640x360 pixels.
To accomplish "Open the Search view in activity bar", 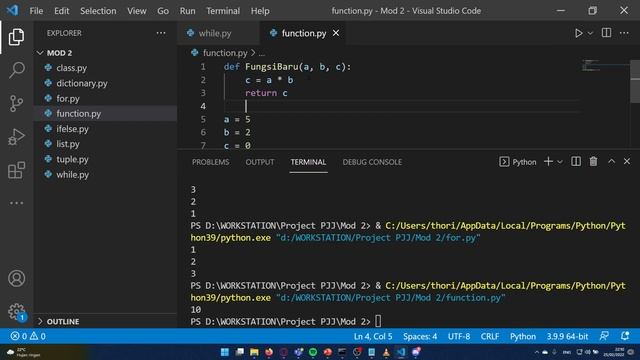I will (x=16, y=70).
